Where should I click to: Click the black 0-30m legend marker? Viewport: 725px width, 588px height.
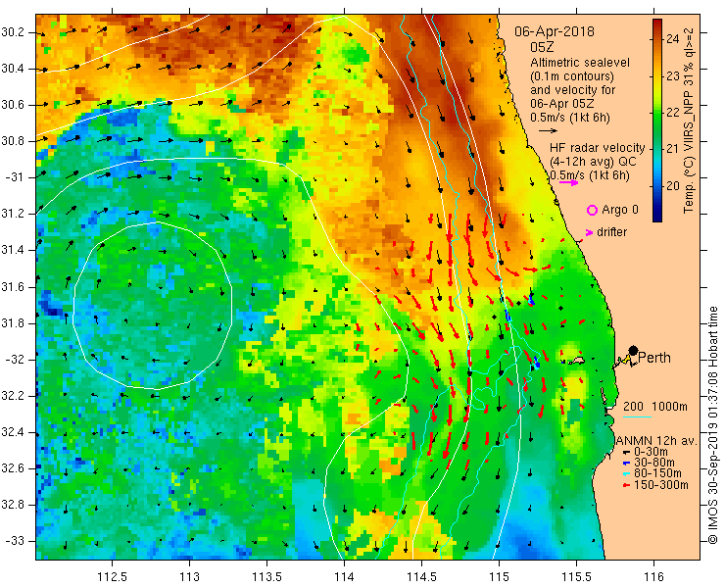pyautogui.click(x=626, y=452)
